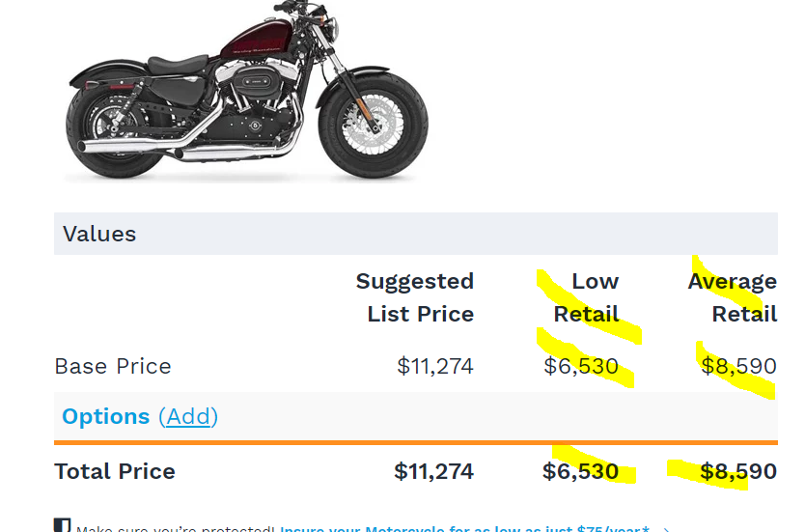Screen dimensions: 805x532
Task: Click the (Add) options link
Action: click(x=188, y=416)
